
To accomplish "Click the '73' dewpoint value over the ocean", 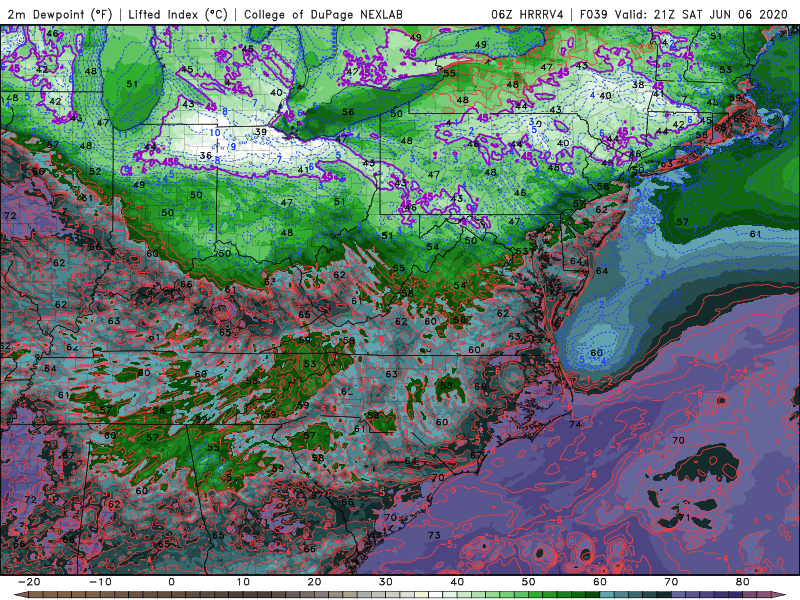I will point(434,535).
